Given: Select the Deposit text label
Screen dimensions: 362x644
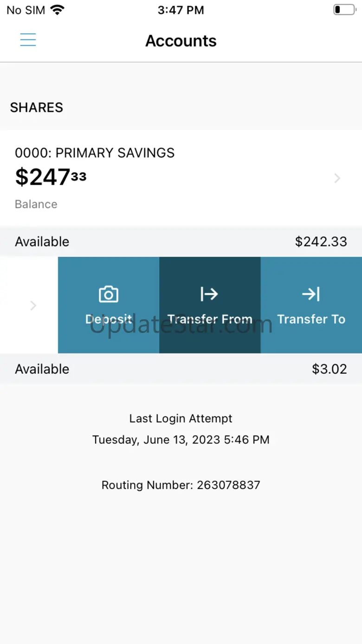Looking at the screenshot, I should pyautogui.click(x=109, y=319).
